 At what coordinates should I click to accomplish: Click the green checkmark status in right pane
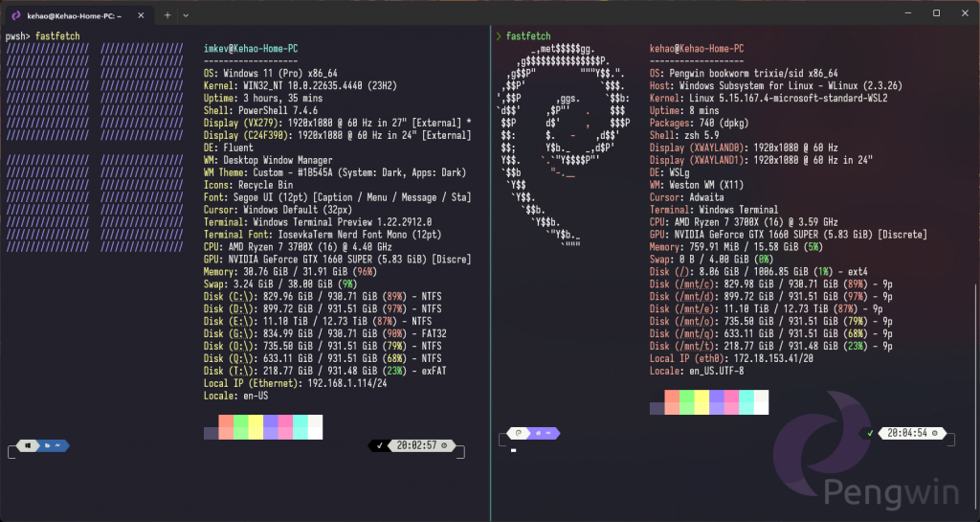[x=870, y=433]
